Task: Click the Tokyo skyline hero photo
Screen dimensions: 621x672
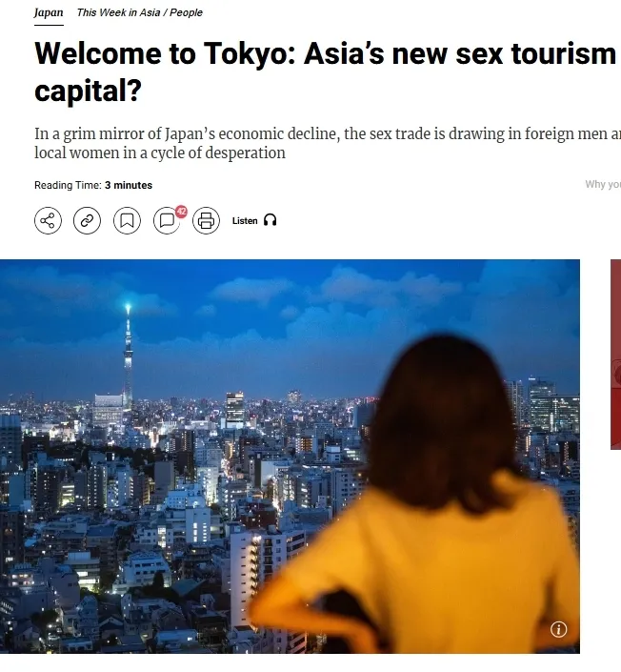Action: click(290, 457)
